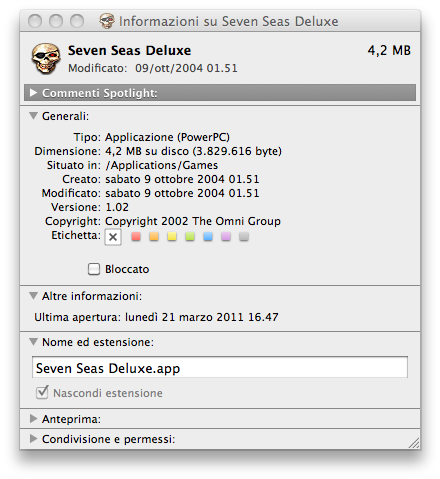Enable the Bloccato checkbox

click(x=94, y=269)
